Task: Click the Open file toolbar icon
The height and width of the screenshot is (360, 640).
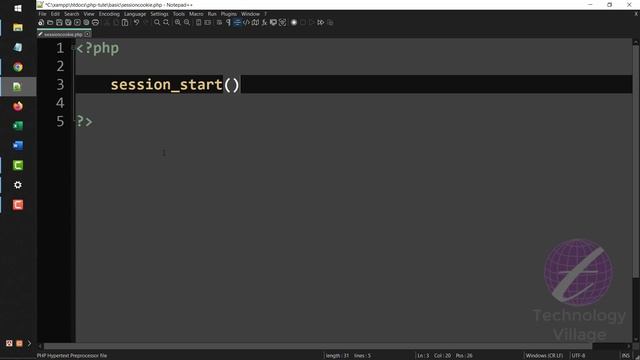Action: (x=50, y=22)
